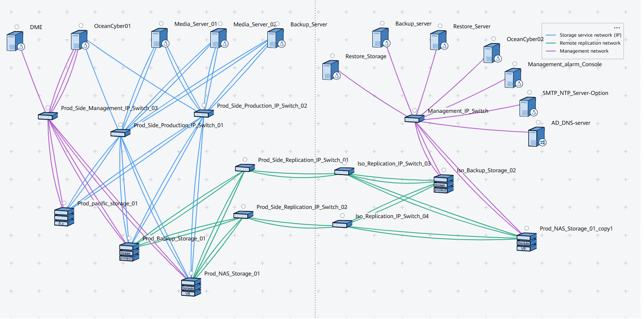Image resolution: width=644 pixels, height=319 pixels.
Task: Toggle the circle selector above Restore_Storage
Action: pyautogui.click(x=332, y=56)
